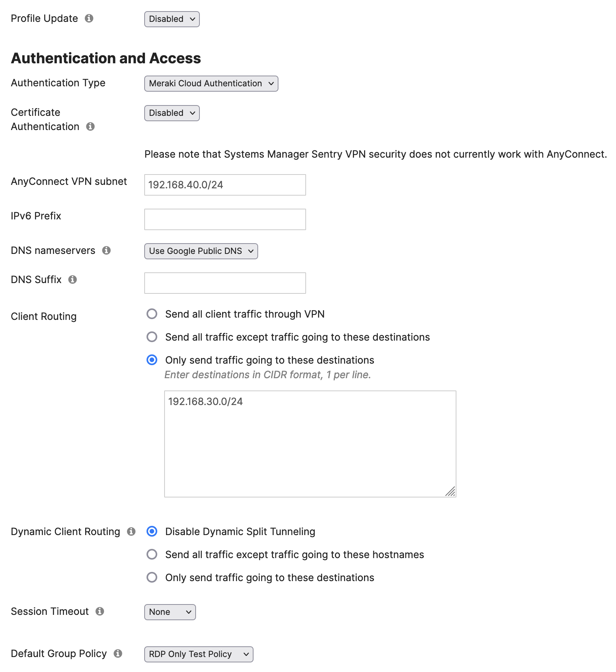Screen dimensions: 616x672
Task: Enable Disable Dynamic Split Tunneling option
Action: (x=152, y=532)
